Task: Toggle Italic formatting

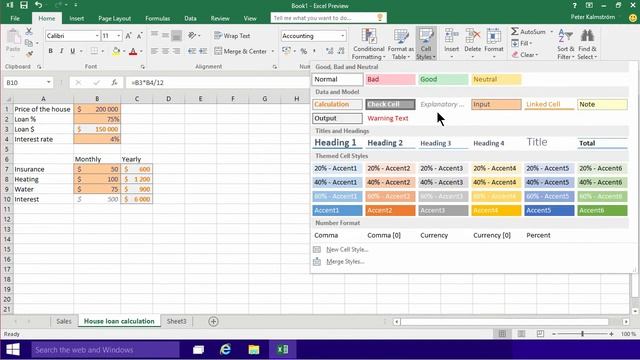Action: 61,51
